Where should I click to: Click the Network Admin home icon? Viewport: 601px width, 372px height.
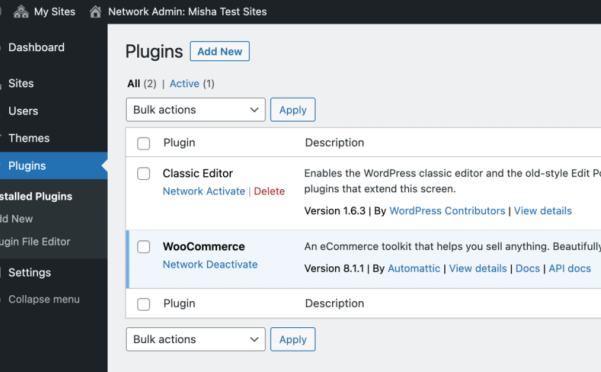coord(95,12)
